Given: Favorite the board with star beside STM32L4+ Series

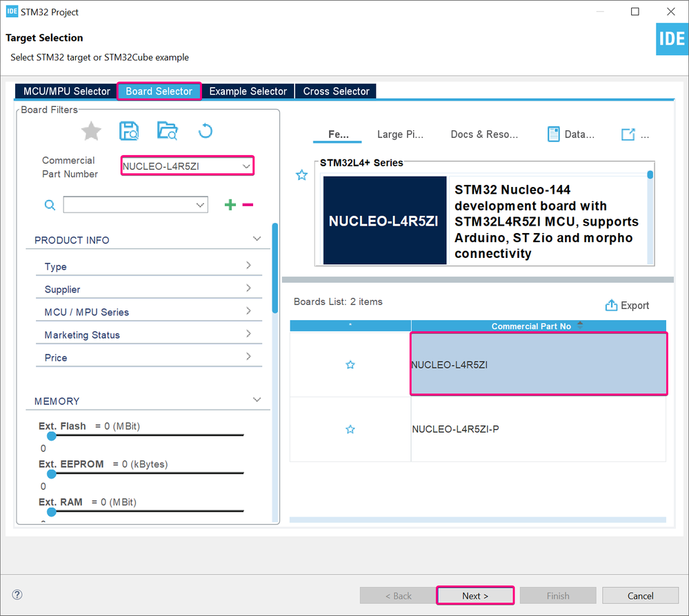Looking at the screenshot, I should pyautogui.click(x=301, y=175).
